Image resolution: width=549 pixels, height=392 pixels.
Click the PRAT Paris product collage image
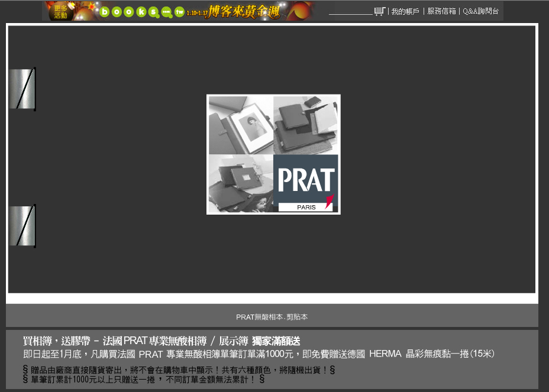(273, 154)
